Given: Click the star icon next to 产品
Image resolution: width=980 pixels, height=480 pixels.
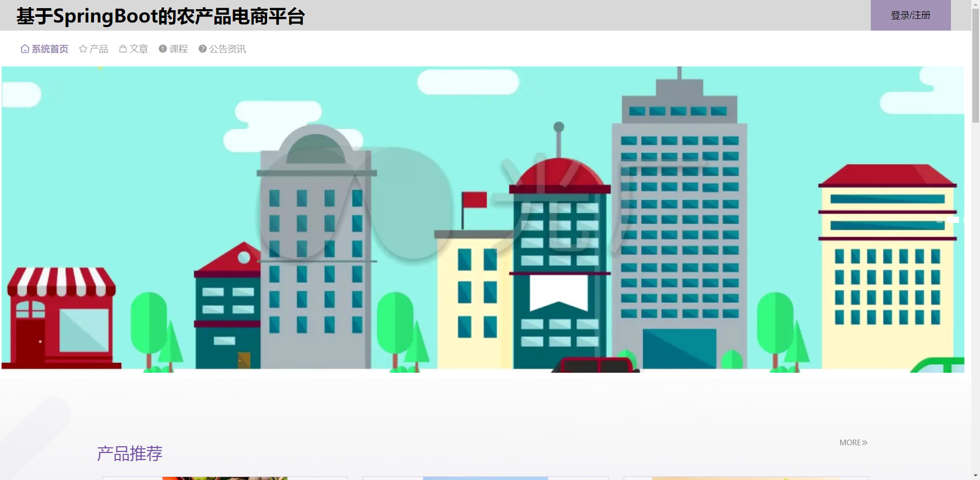Looking at the screenshot, I should [83, 49].
